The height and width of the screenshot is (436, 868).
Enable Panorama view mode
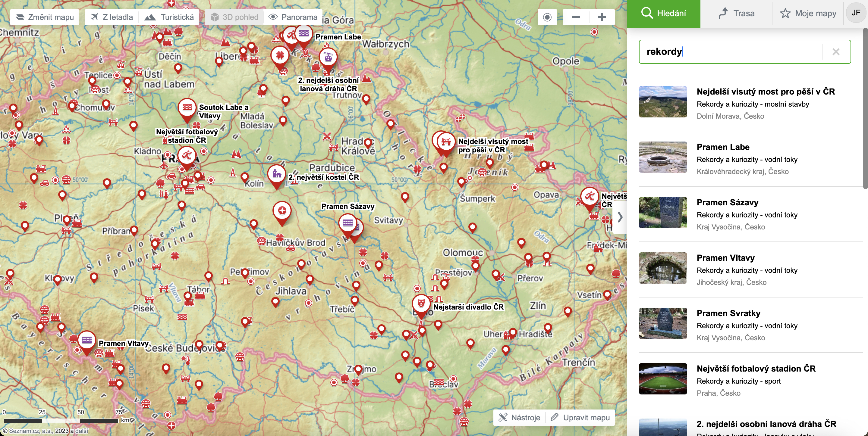(293, 17)
